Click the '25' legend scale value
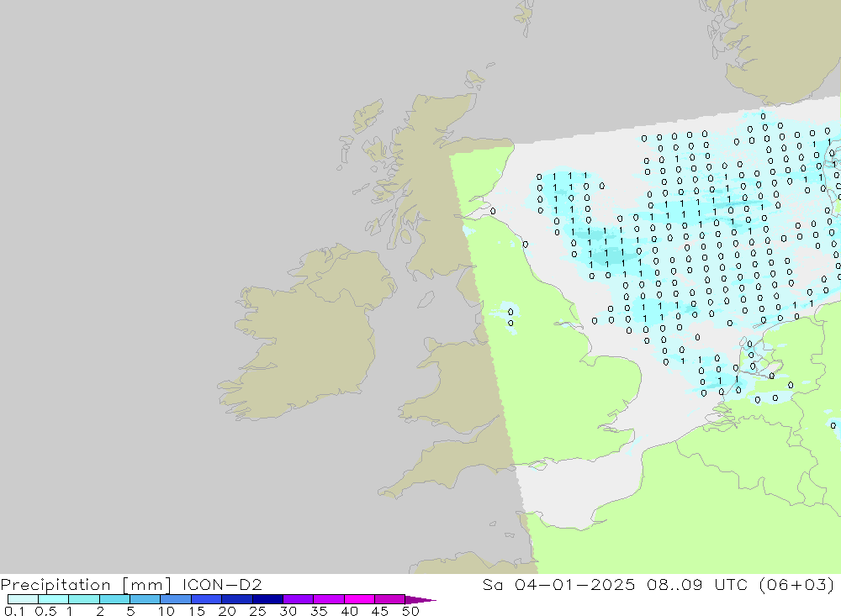The height and width of the screenshot is (616, 841). click(x=257, y=611)
